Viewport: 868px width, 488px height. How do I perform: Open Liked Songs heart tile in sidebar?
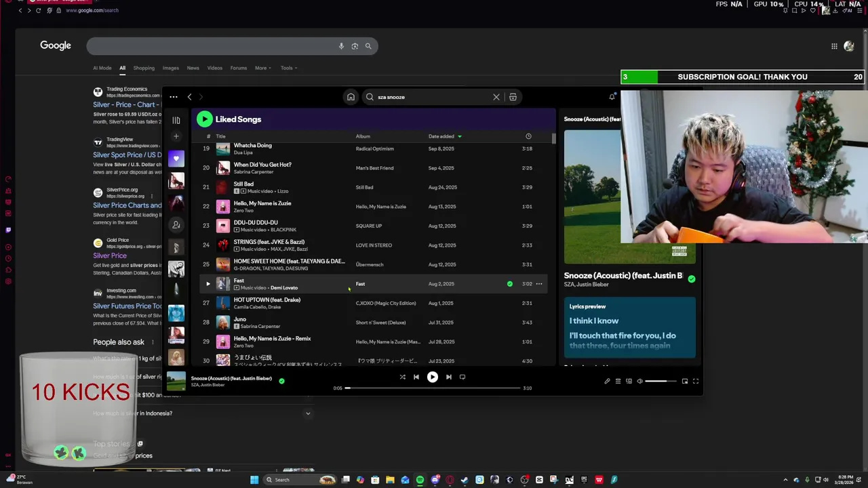(x=176, y=159)
